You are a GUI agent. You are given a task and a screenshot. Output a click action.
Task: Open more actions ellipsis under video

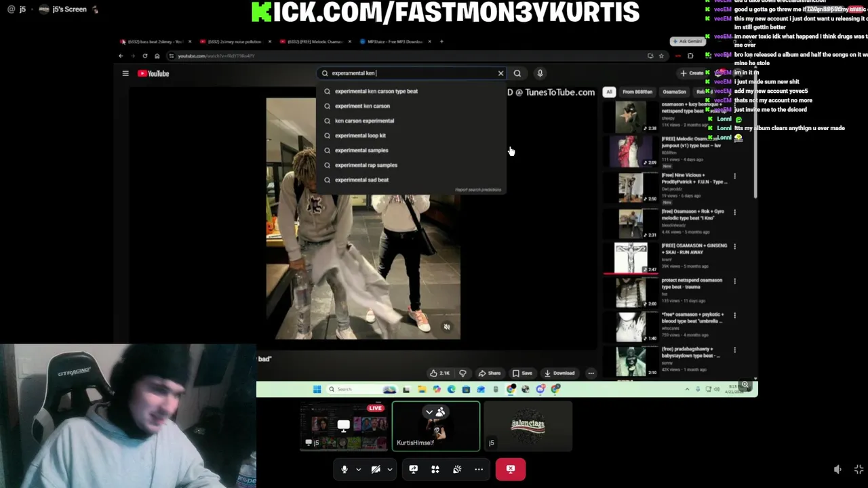pyautogui.click(x=591, y=373)
